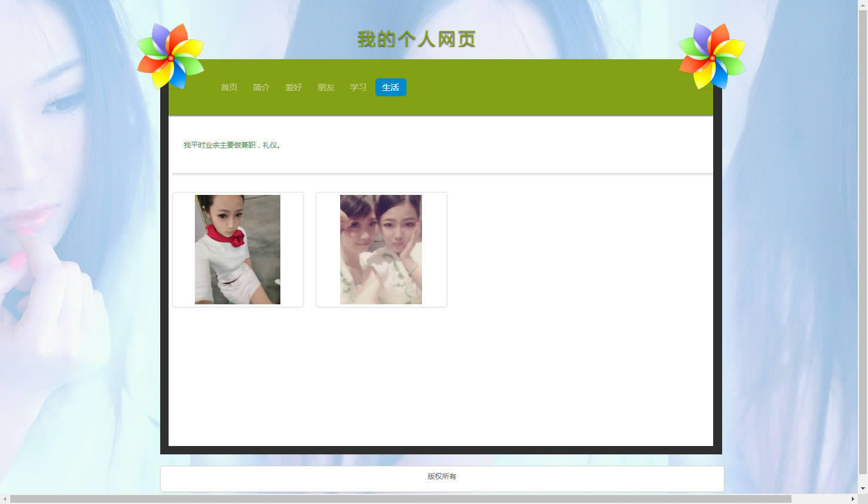
Task: Click the horizontal scrollbar thumb
Action: tap(401, 499)
